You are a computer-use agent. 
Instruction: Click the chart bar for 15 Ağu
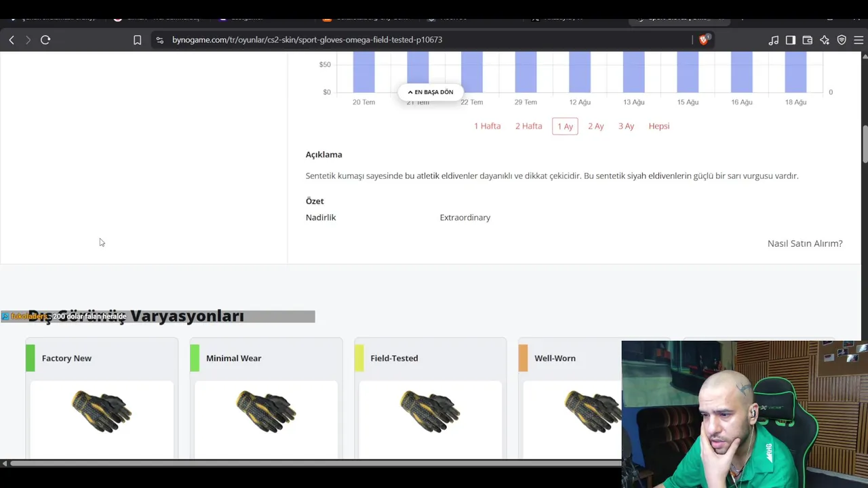pos(688,72)
